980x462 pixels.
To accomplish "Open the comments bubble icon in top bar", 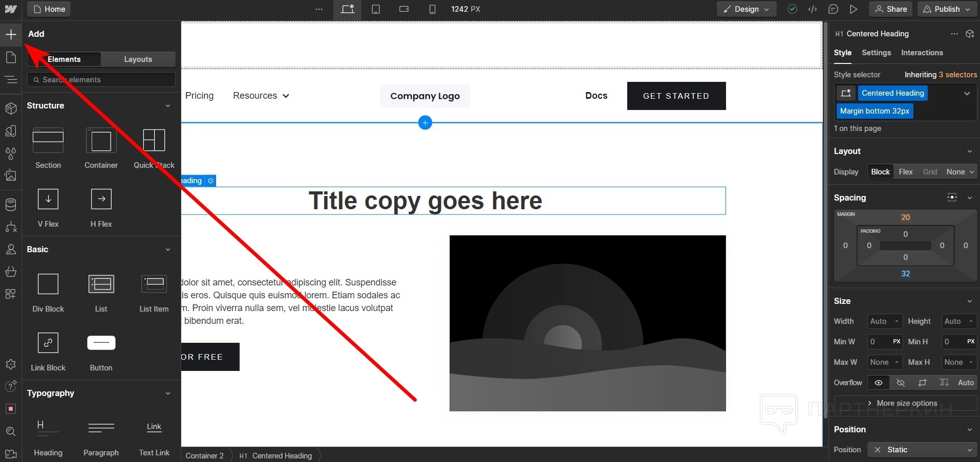I will click(x=833, y=9).
